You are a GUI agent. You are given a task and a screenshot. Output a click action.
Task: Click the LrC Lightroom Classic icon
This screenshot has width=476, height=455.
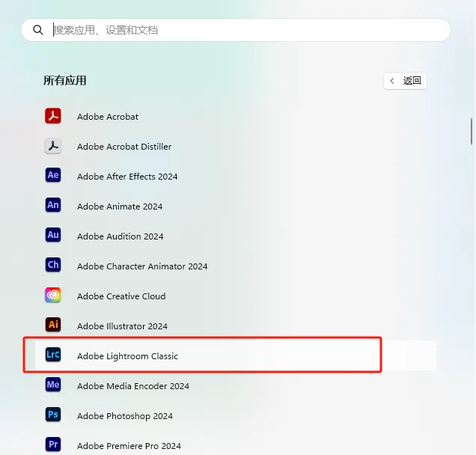point(53,355)
